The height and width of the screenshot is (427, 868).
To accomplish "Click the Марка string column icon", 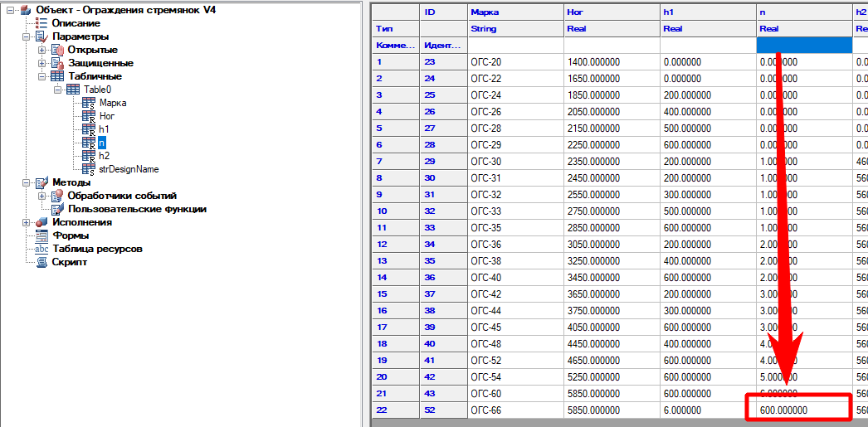I will [x=89, y=104].
